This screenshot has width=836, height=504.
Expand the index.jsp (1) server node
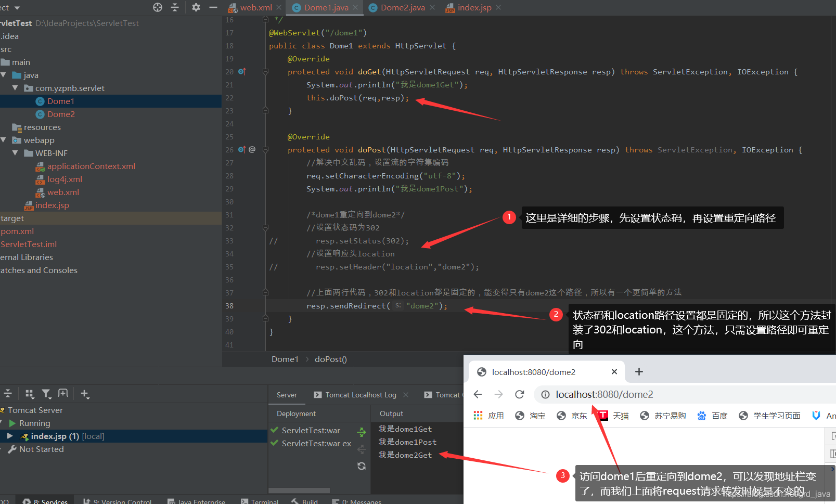click(x=10, y=436)
